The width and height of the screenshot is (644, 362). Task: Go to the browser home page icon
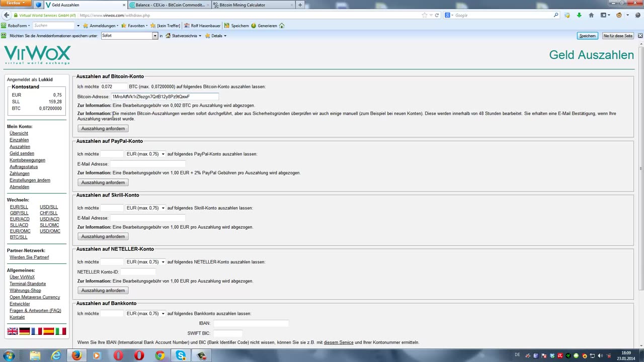coord(591,15)
